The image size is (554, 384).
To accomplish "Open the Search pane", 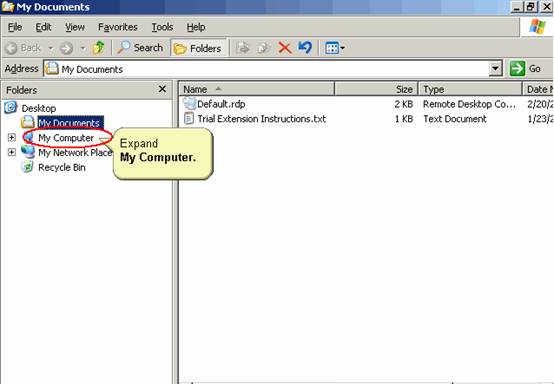I will (140, 48).
